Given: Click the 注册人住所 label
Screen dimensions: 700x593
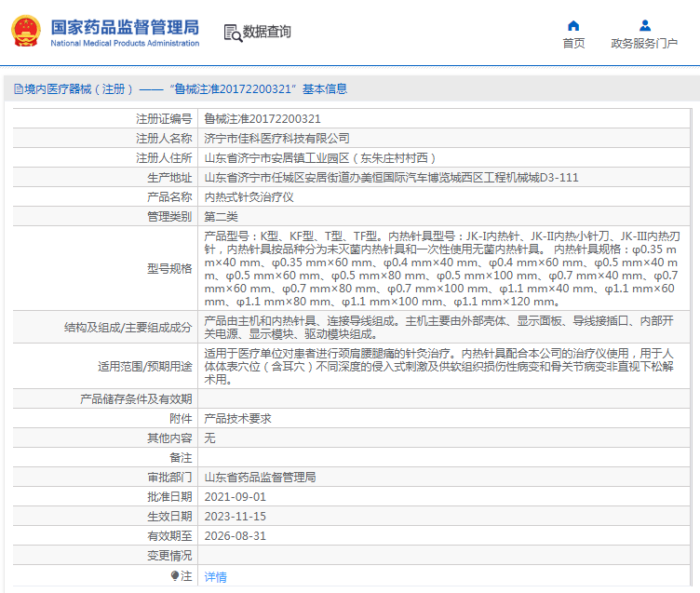Looking at the screenshot, I should point(164,158).
